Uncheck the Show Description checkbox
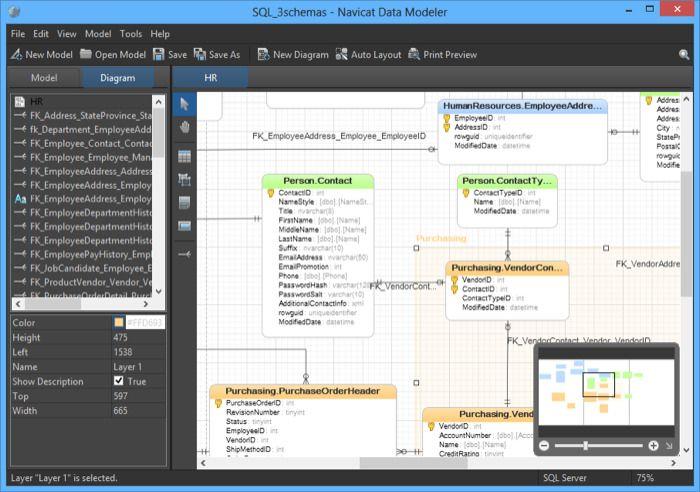Image resolution: width=700 pixels, height=492 pixels. coord(119,381)
